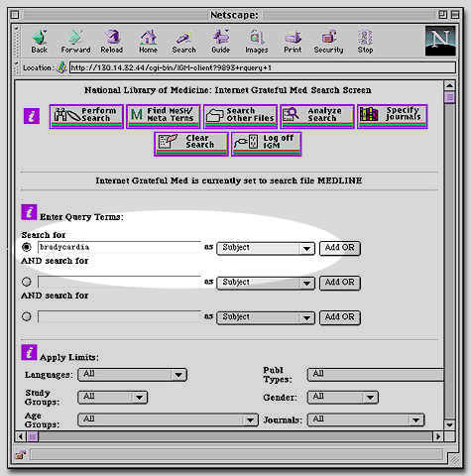The height and width of the screenshot is (476, 471).
Task: Click the vertical scrollbar thumb
Action: 449,98
